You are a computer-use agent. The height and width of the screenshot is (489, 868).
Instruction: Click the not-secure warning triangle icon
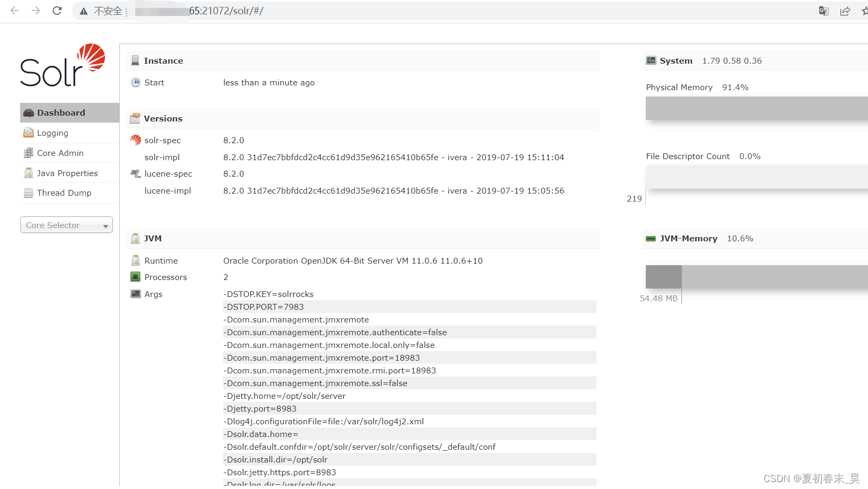pyautogui.click(x=84, y=11)
